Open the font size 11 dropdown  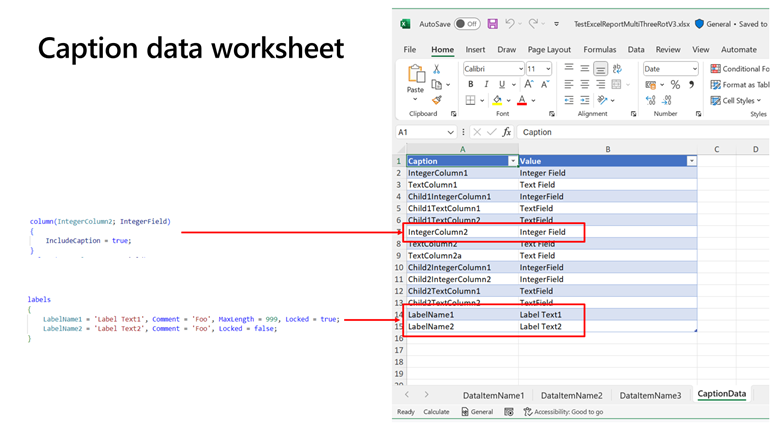[548, 69]
